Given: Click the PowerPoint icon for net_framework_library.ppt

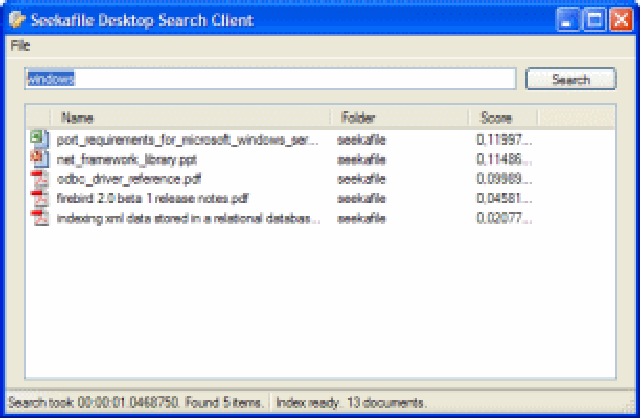Looking at the screenshot, I should (x=40, y=159).
